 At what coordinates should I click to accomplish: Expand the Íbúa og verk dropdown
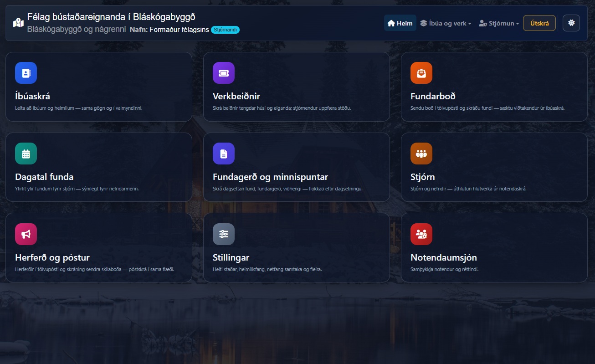[x=446, y=23]
